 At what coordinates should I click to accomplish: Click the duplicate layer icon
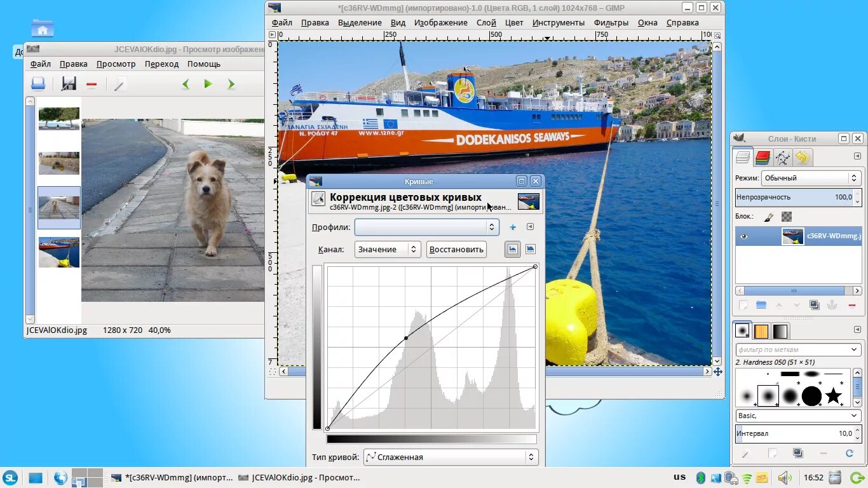[814, 305]
